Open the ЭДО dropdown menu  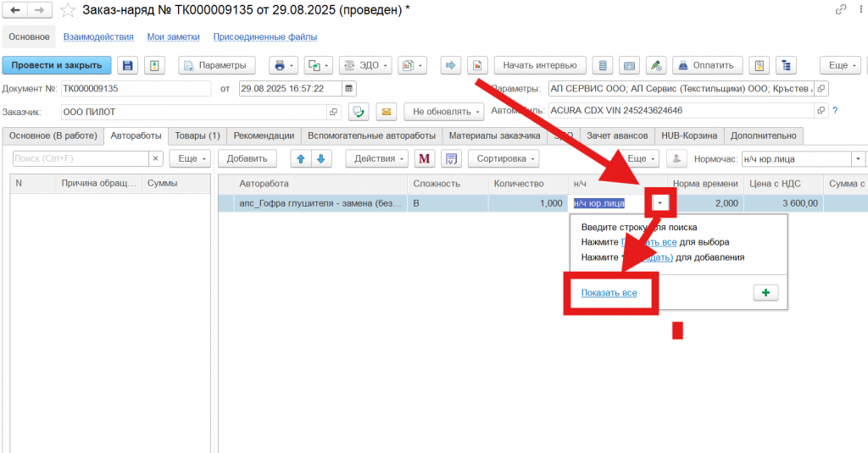(364, 65)
